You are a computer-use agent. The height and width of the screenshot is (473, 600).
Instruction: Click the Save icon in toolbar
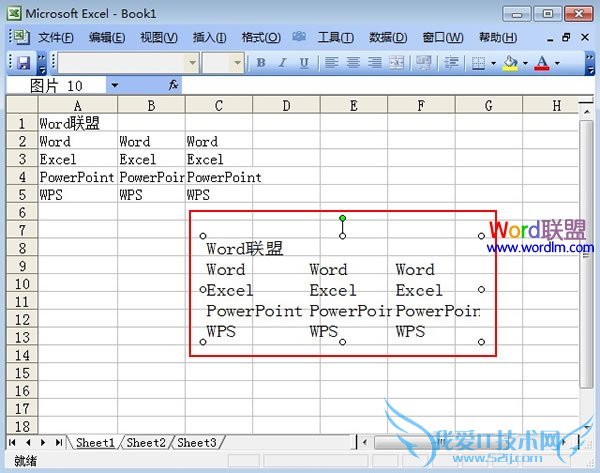pyautogui.click(x=24, y=63)
